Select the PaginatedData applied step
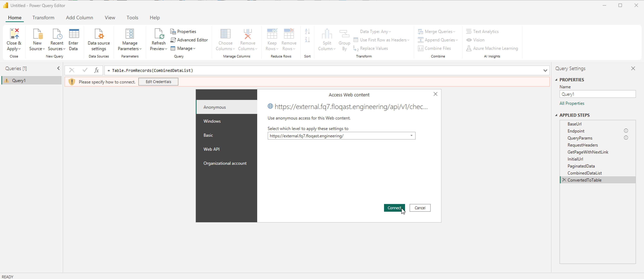The width and height of the screenshot is (644, 279). pyautogui.click(x=598, y=166)
